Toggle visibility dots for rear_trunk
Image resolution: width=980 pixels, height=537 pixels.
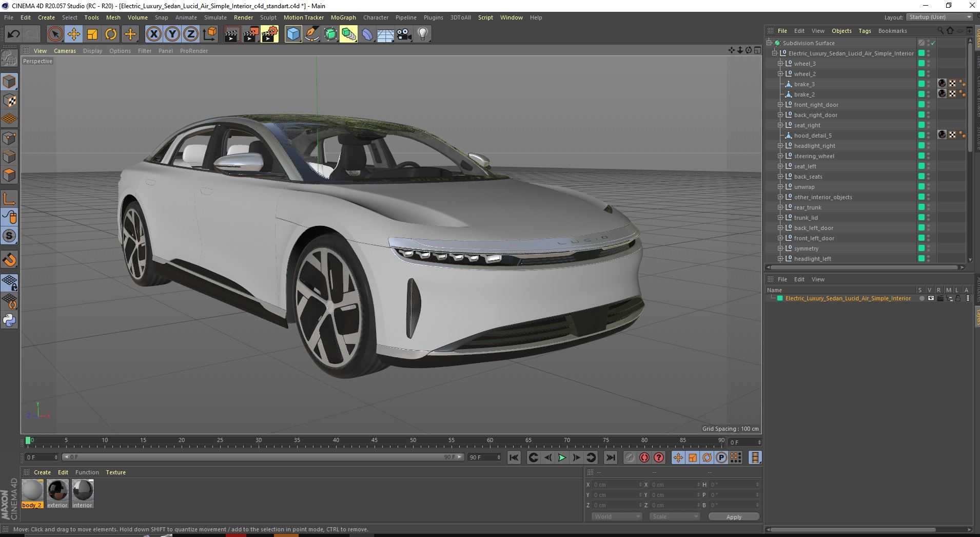(928, 207)
